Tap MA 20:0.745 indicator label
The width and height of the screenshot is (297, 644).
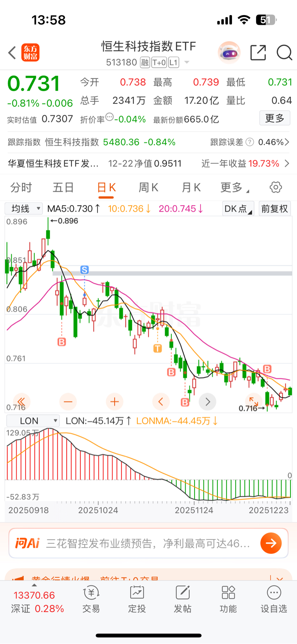click(x=181, y=209)
